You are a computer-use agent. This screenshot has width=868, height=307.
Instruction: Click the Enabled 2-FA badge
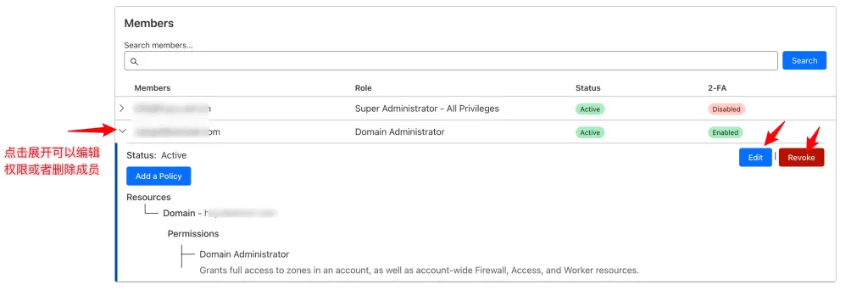point(726,132)
